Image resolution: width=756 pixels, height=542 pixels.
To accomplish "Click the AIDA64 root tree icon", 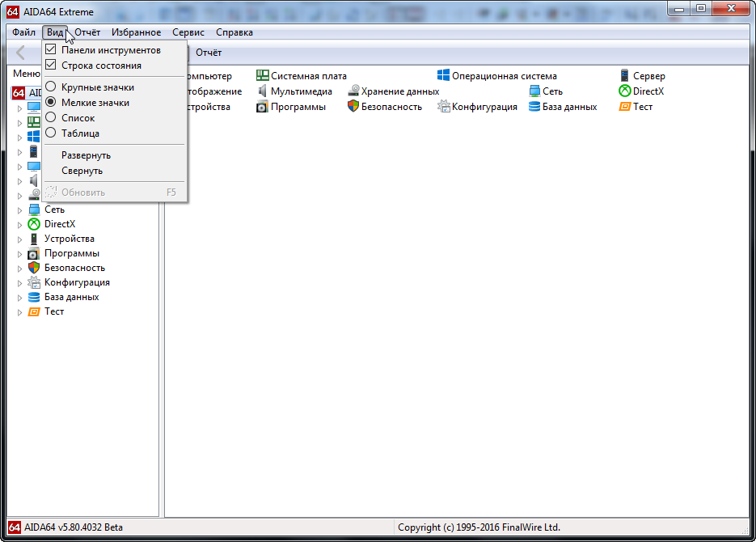I will pos(19,92).
